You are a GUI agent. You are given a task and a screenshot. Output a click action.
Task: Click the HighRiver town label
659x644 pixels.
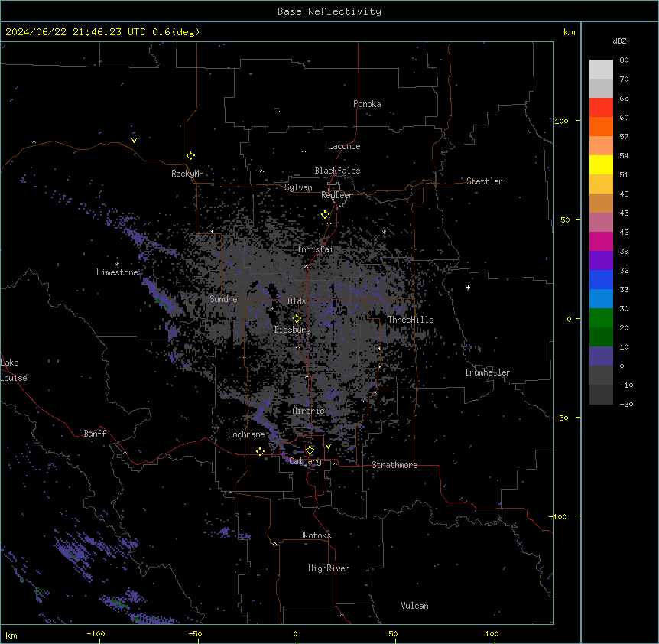[329, 568]
